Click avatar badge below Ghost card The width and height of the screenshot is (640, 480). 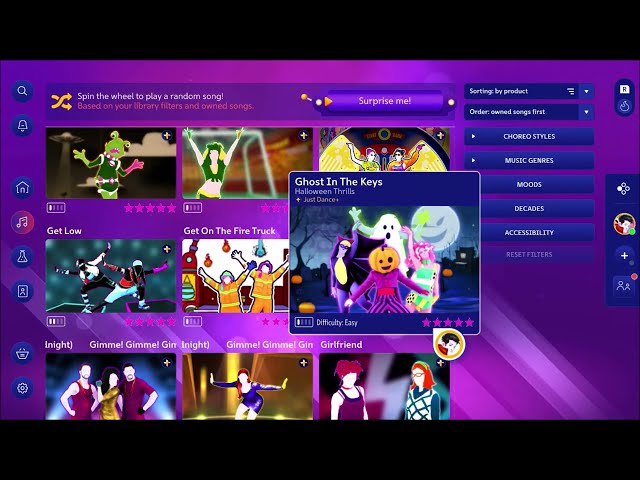(x=449, y=344)
